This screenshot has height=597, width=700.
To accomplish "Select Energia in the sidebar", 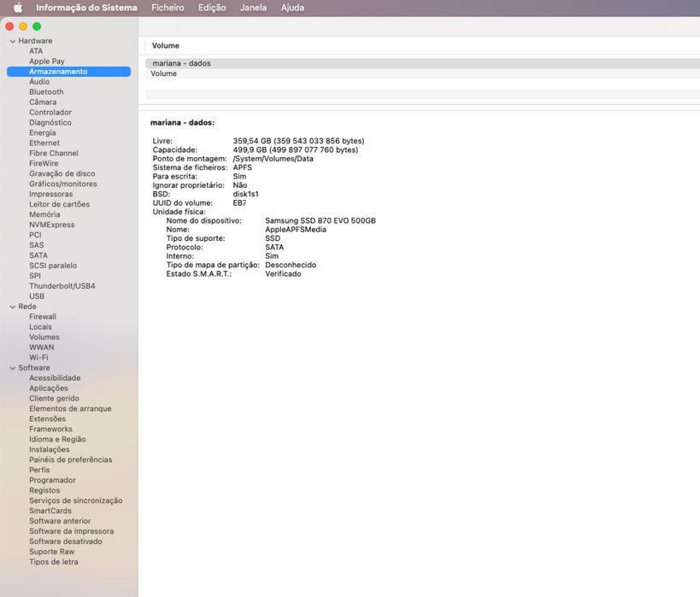I will click(x=43, y=133).
